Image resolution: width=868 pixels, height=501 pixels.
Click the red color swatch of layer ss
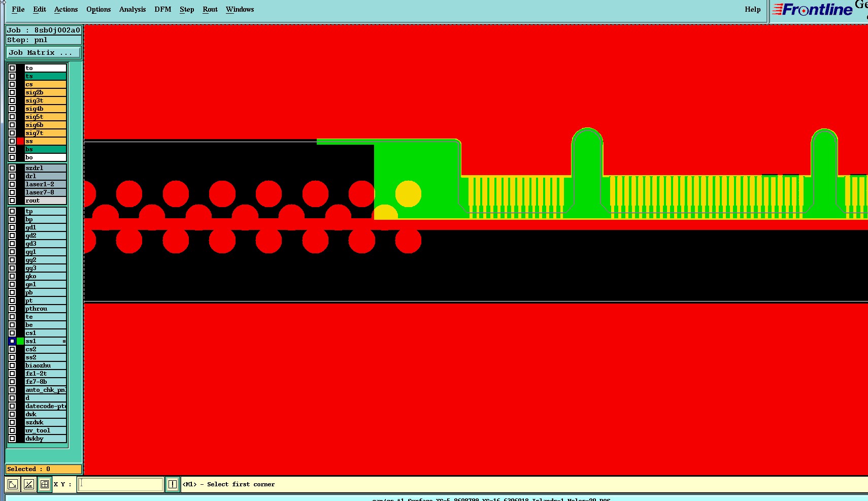tap(20, 141)
